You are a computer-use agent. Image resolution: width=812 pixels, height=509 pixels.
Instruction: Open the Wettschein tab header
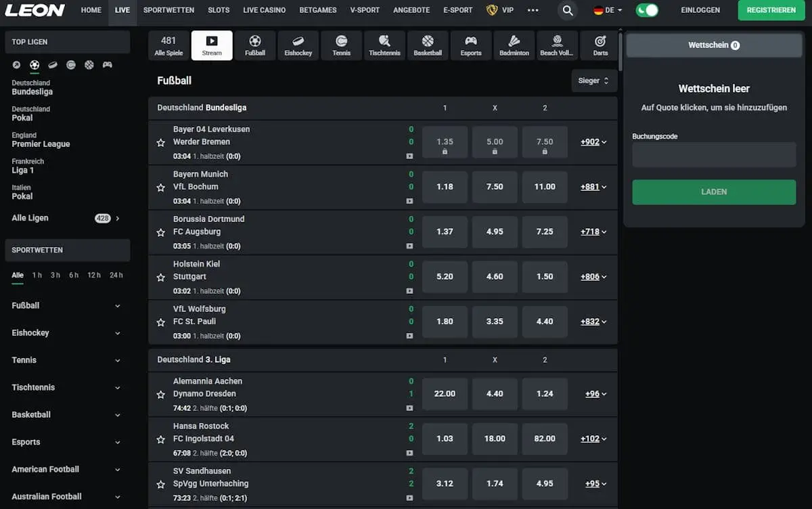tap(714, 45)
